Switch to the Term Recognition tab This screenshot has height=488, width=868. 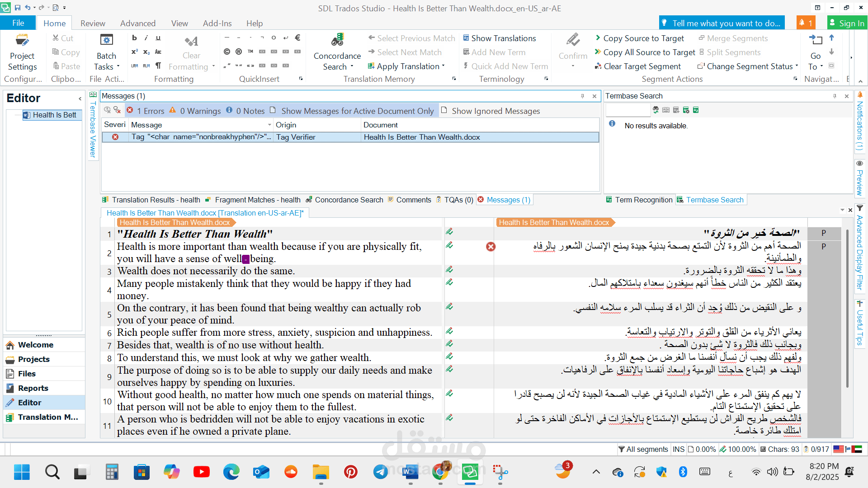pyautogui.click(x=639, y=200)
